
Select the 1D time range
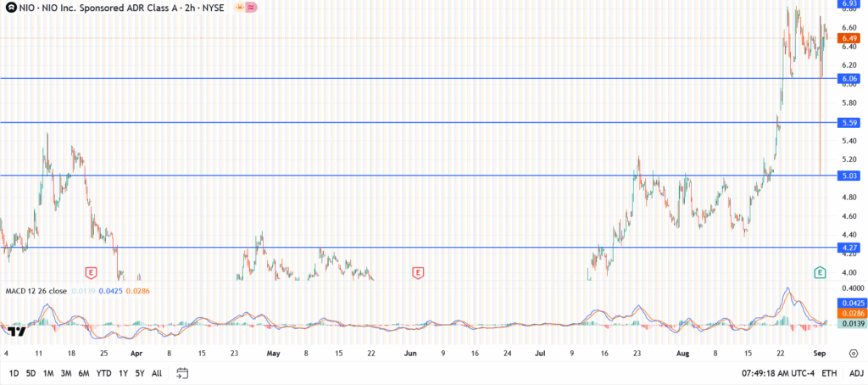pyautogui.click(x=15, y=373)
